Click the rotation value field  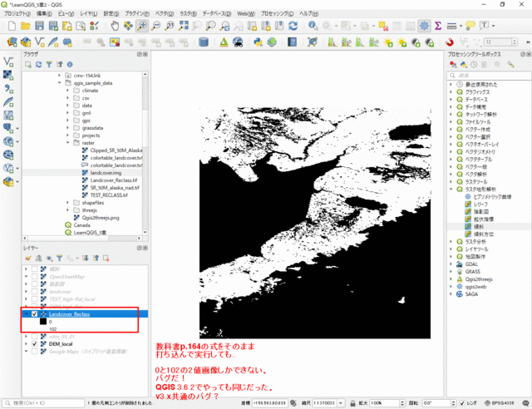437,403
